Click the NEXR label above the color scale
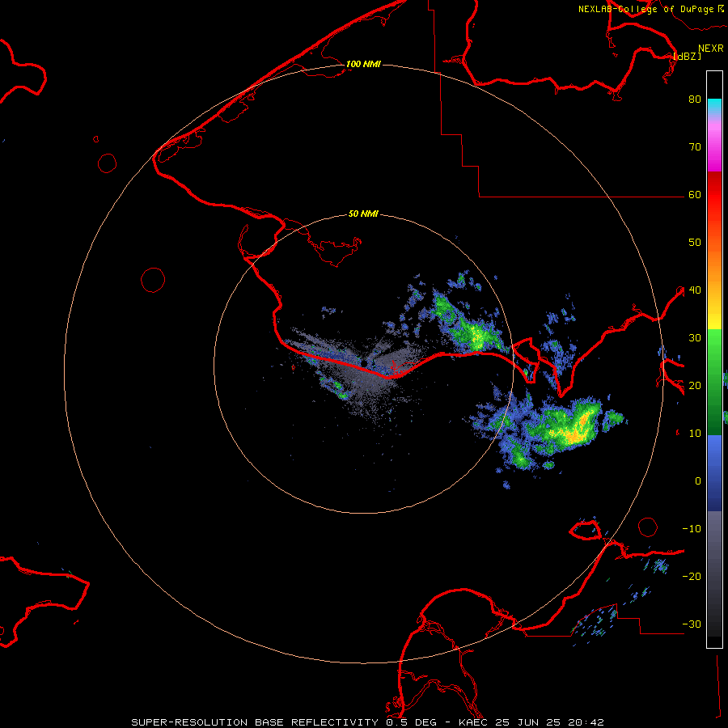 coord(711,49)
